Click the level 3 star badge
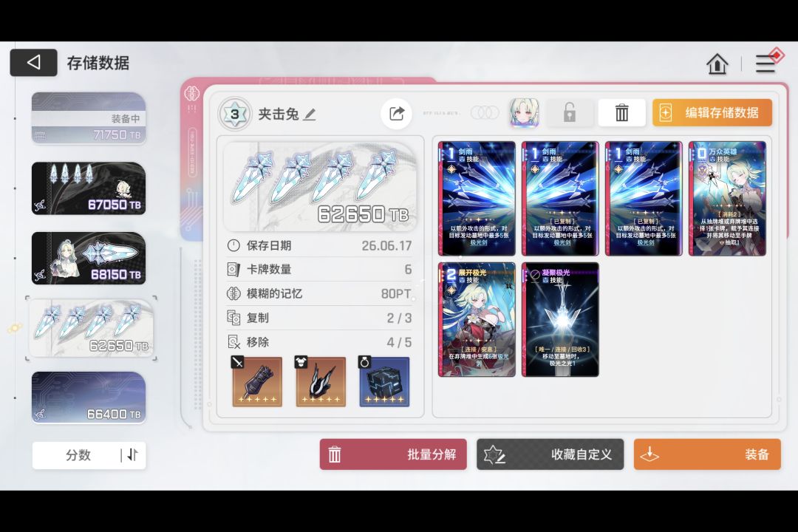Screen dimensions: 798x532 [x=235, y=114]
